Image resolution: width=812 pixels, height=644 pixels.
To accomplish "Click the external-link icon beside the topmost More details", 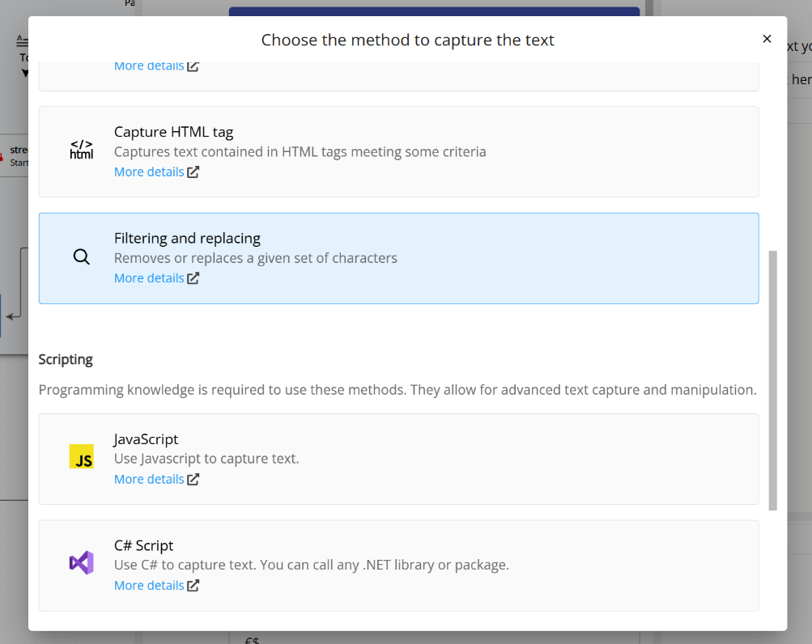I will pyautogui.click(x=192, y=65).
